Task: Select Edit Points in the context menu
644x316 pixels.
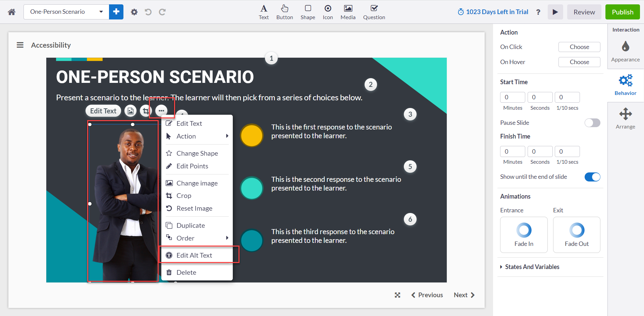Action: point(197,166)
